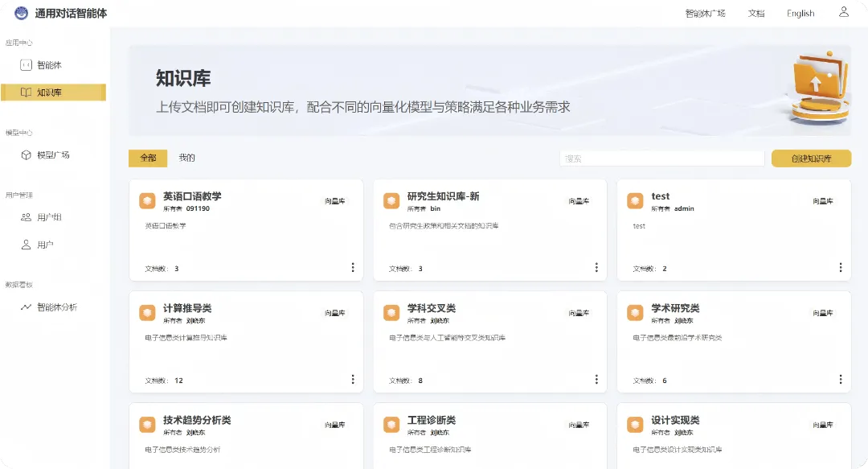
Task: Click the orange icon of test card
Action: tap(635, 200)
